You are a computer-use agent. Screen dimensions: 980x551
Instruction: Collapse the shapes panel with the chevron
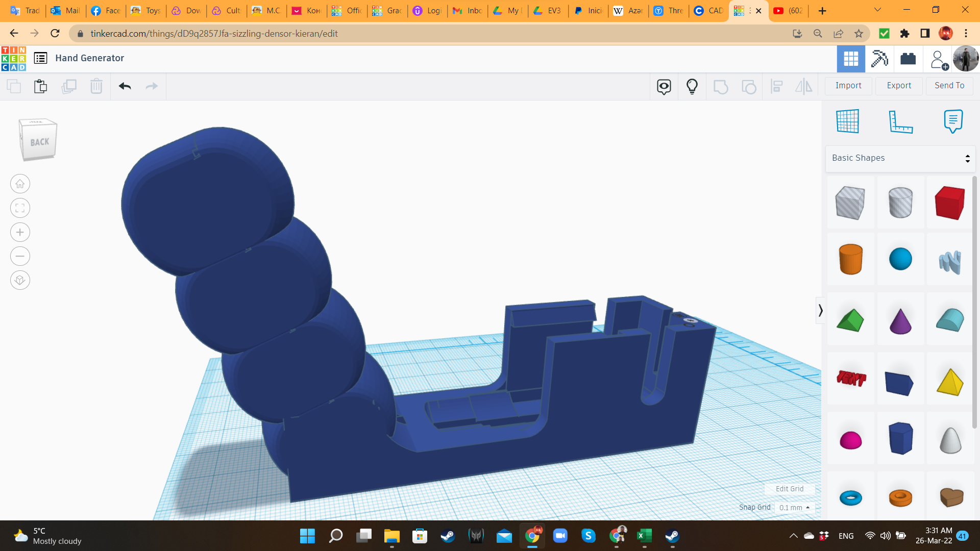pos(820,310)
